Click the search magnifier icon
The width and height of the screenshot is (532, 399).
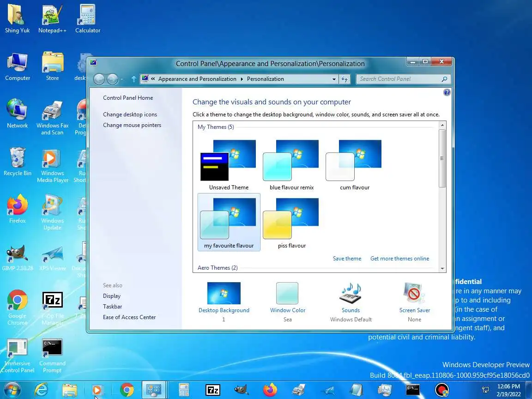coord(444,79)
